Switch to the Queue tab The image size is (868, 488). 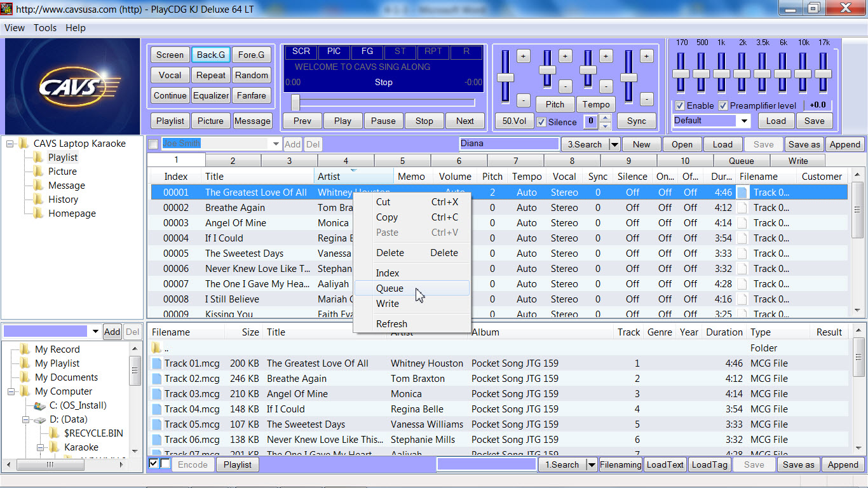pyautogui.click(x=742, y=161)
